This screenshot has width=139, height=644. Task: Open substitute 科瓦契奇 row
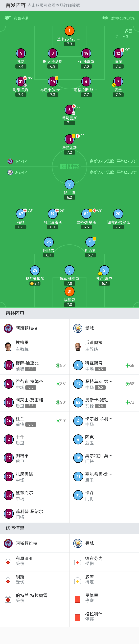(104, 365)
